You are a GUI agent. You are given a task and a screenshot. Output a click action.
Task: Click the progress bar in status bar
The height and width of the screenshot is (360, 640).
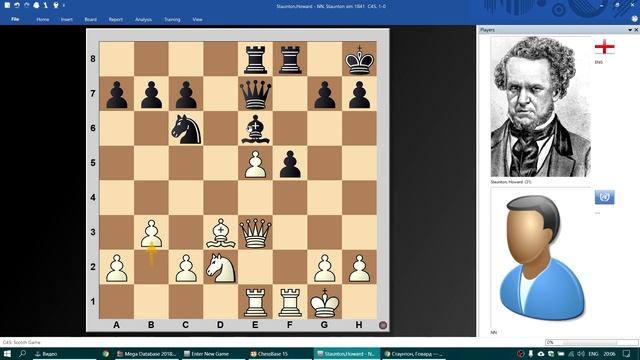coord(592,342)
